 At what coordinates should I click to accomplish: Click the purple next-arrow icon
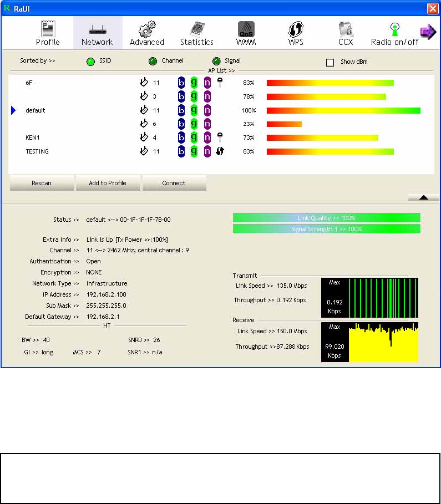pos(428,32)
